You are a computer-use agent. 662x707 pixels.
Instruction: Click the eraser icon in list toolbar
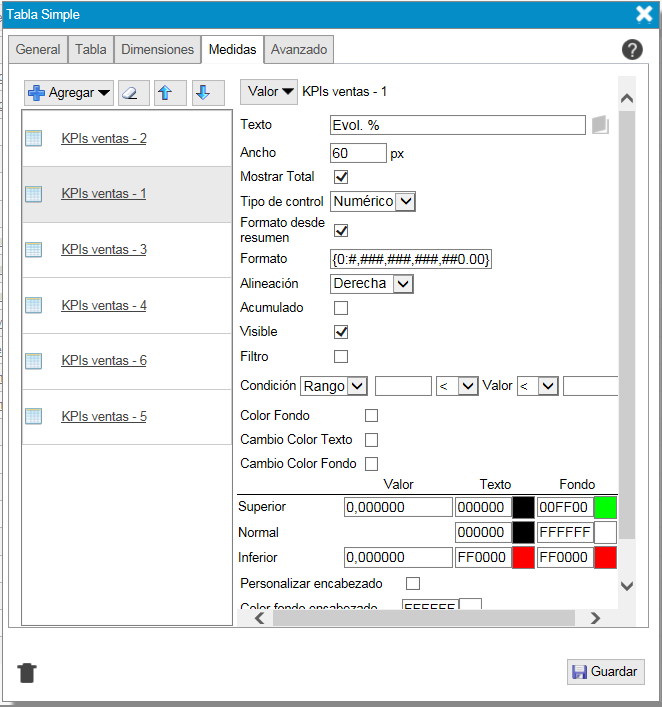(x=134, y=93)
